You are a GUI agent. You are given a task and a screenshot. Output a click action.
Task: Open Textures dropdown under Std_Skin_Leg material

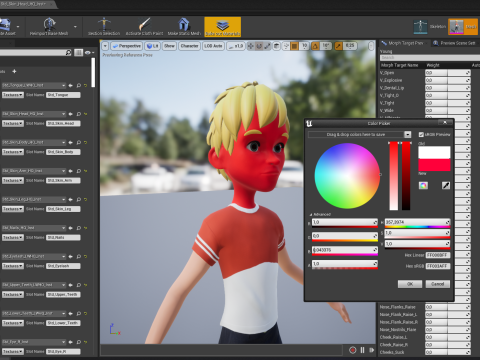click(x=13, y=209)
